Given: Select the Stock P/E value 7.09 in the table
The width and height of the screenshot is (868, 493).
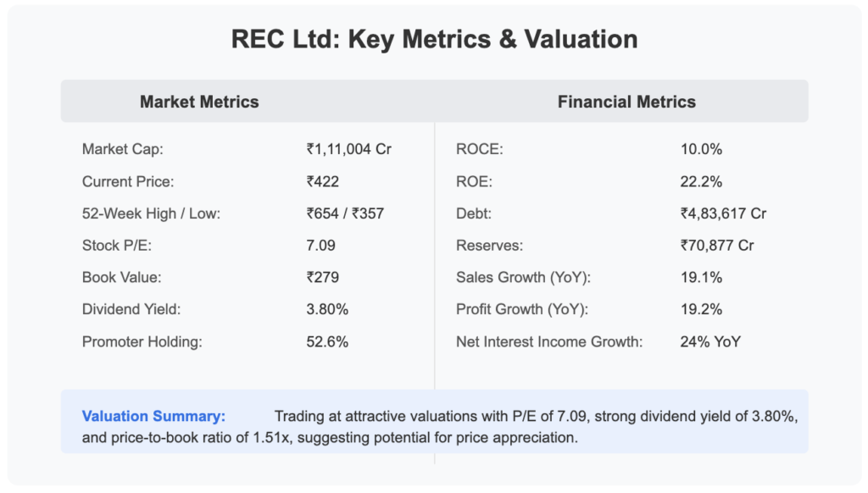Looking at the screenshot, I should tap(321, 246).
